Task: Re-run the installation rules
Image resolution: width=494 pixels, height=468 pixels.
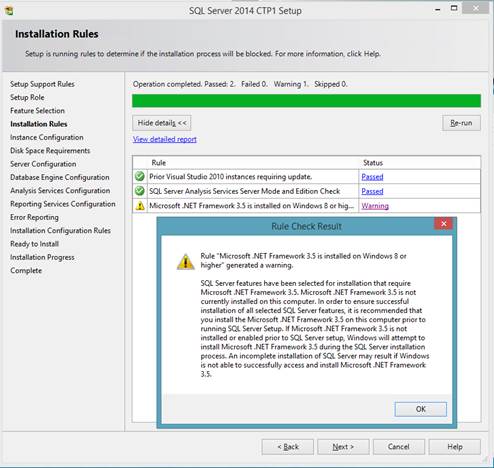Action: (x=461, y=123)
